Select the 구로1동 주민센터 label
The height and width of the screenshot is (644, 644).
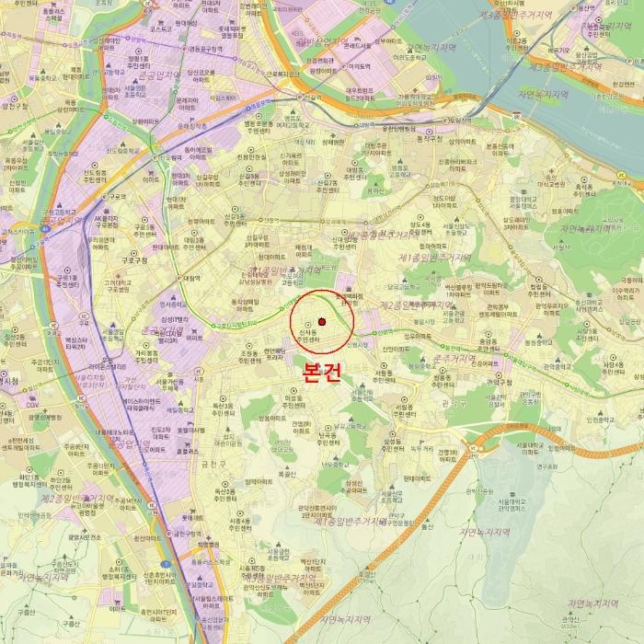67,281
